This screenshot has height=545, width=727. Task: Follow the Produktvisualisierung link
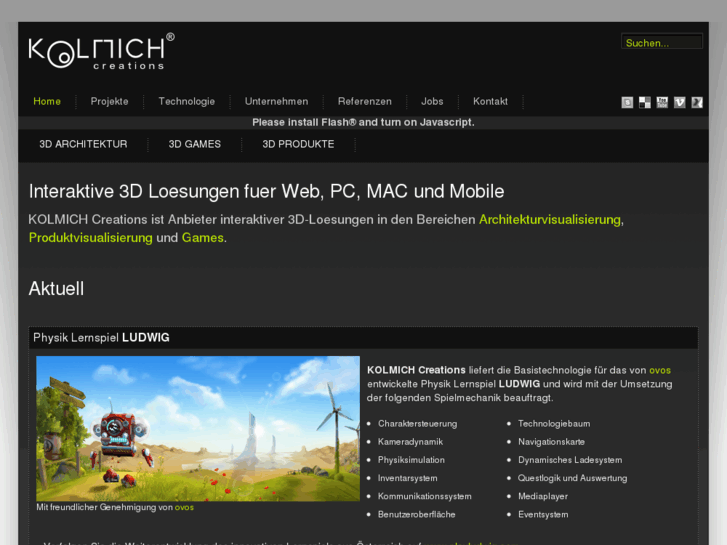[90, 237]
